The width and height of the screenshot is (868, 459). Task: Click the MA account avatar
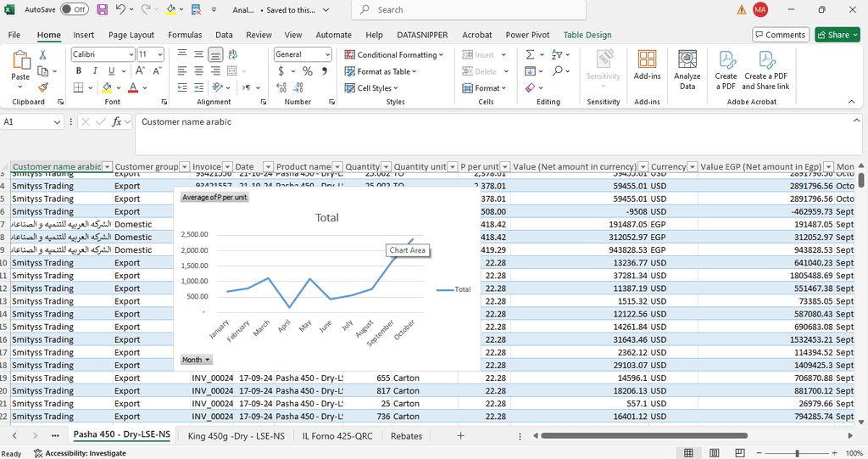[x=760, y=9]
